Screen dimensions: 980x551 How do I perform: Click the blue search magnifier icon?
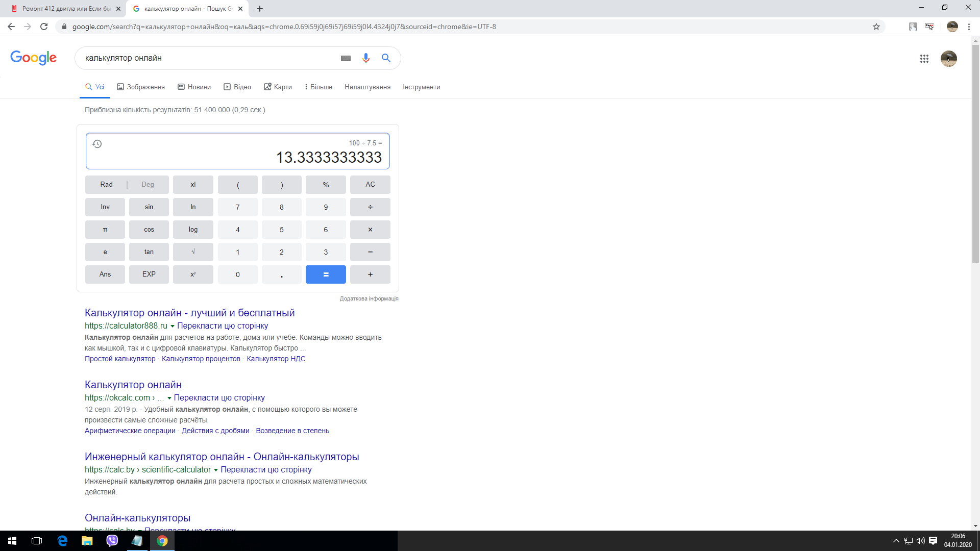(x=386, y=58)
